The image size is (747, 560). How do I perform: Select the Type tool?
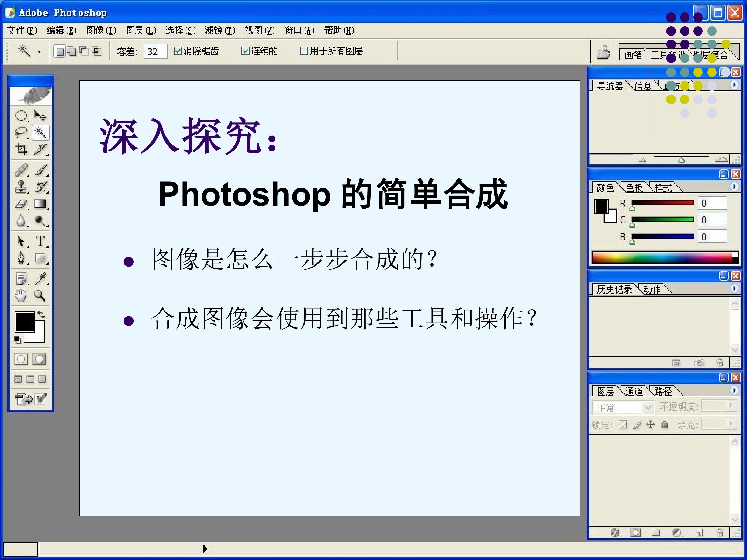(40, 241)
